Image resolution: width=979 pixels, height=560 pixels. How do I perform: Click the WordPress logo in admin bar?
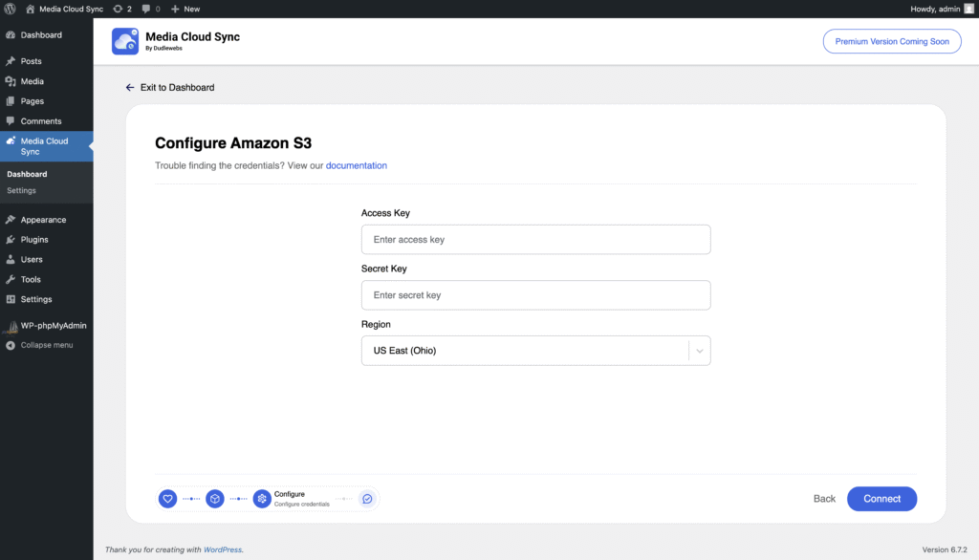tap(10, 9)
